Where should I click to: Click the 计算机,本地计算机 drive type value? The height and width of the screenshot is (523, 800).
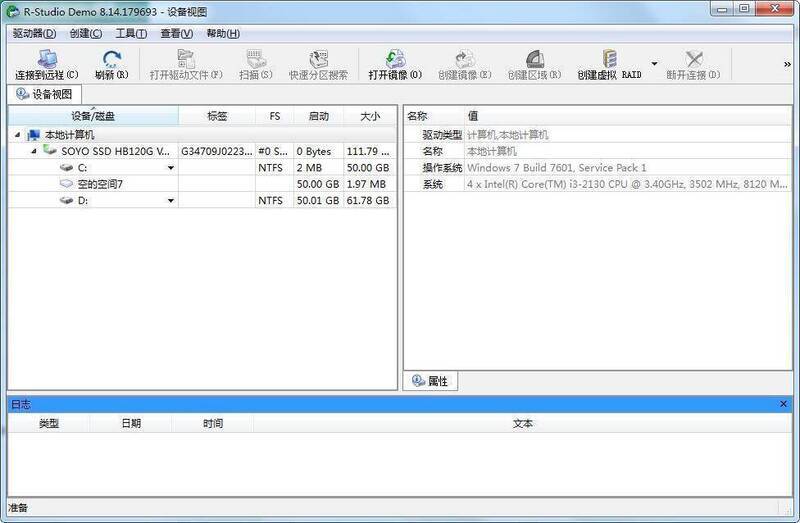(x=508, y=135)
